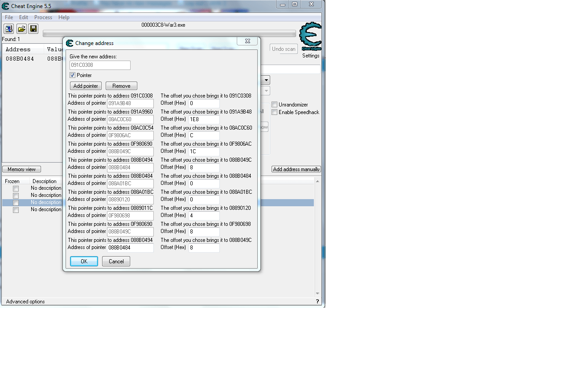Click the Found: 1 label
The width and height of the screenshot is (568, 392).
pos(11,40)
